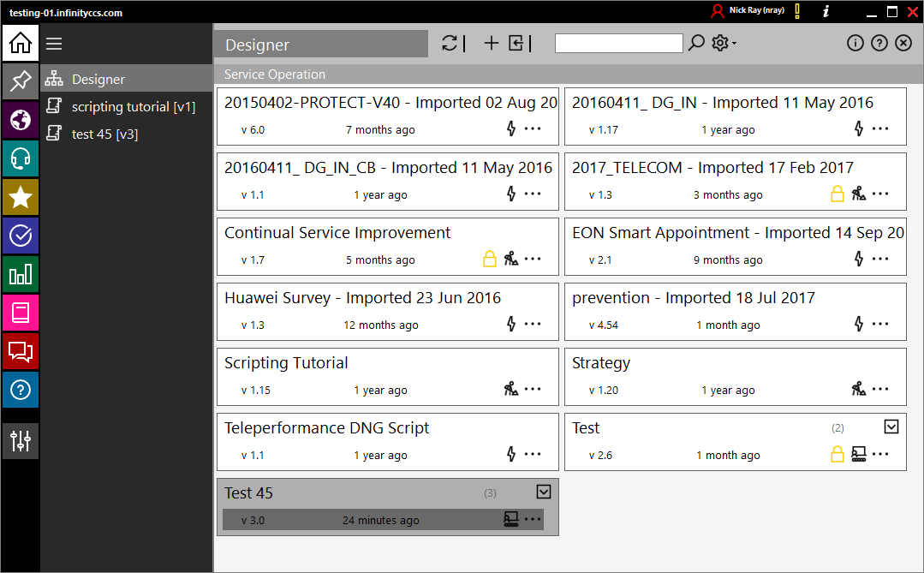Select the Huawei Survey card title

(362, 298)
